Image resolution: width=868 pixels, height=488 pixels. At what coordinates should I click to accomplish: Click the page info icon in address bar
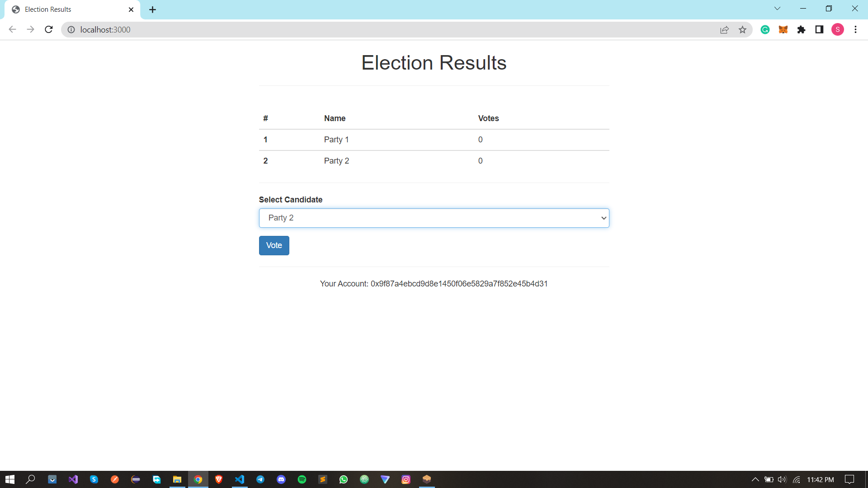71,29
